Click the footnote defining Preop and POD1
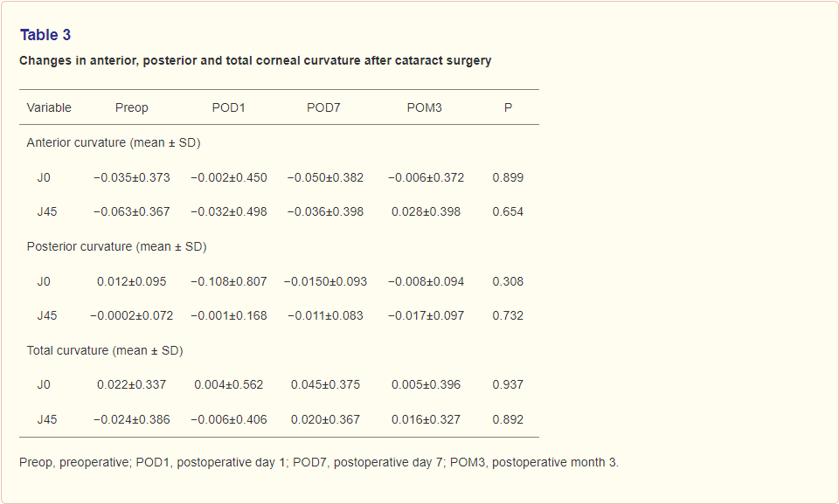Viewport: 839px width, 504px height. [319, 462]
